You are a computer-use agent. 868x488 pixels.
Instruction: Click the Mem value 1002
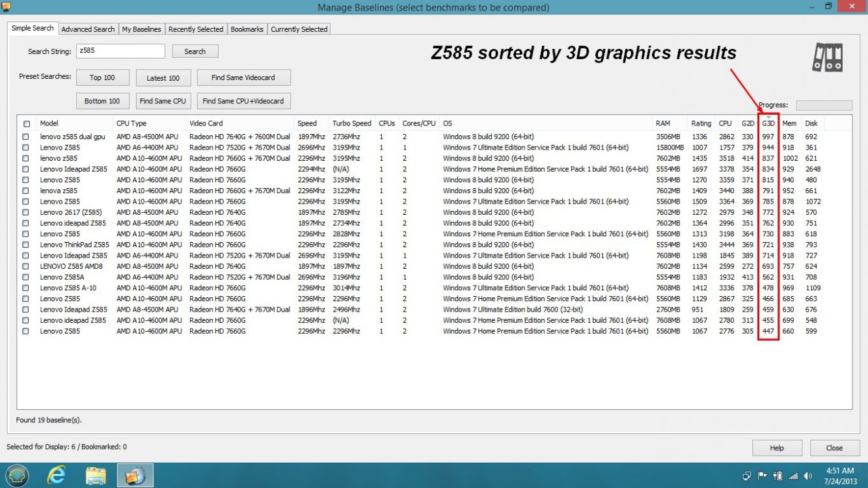coord(791,158)
